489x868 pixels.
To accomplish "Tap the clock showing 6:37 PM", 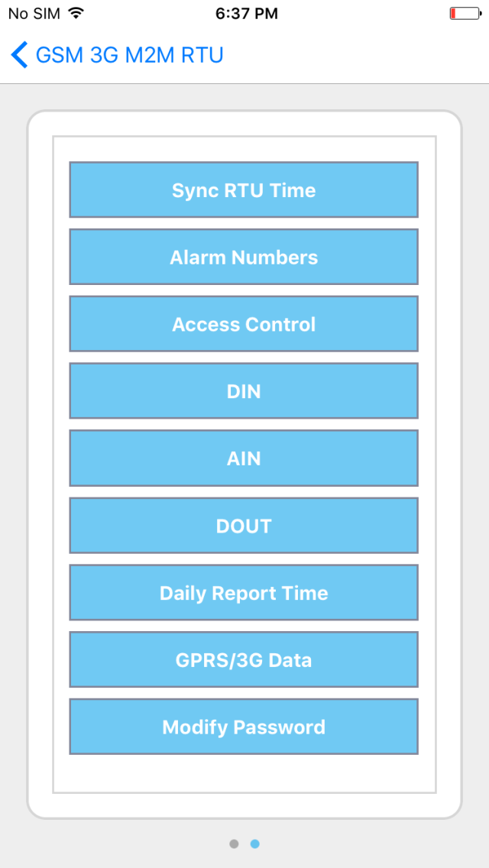I will pyautogui.click(x=246, y=12).
